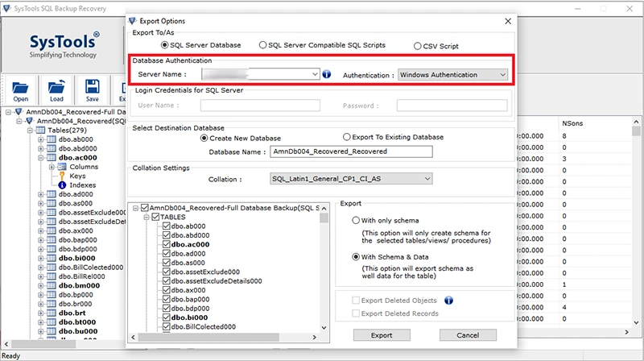Collapse TABLES node in export list
644x361 pixels.
click(x=147, y=217)
